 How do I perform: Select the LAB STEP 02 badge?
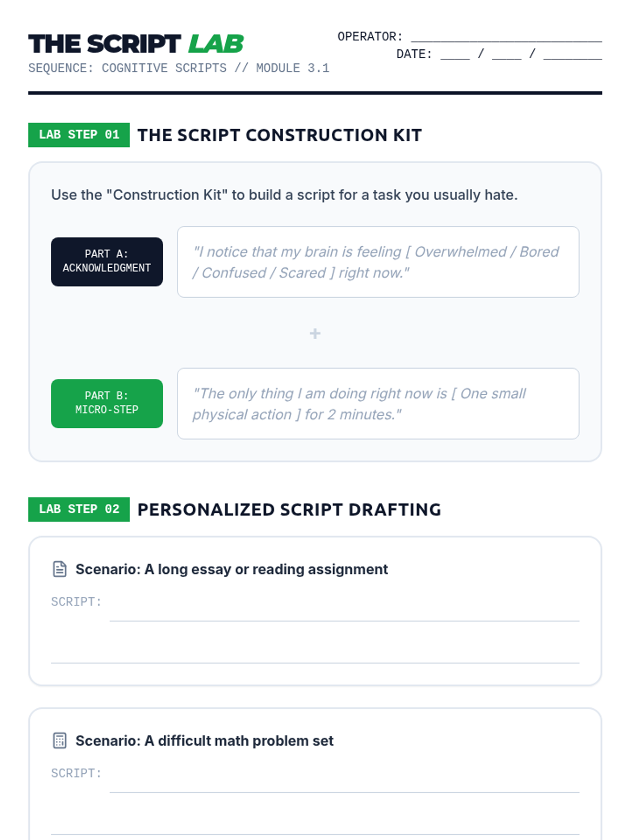point(79,509)
